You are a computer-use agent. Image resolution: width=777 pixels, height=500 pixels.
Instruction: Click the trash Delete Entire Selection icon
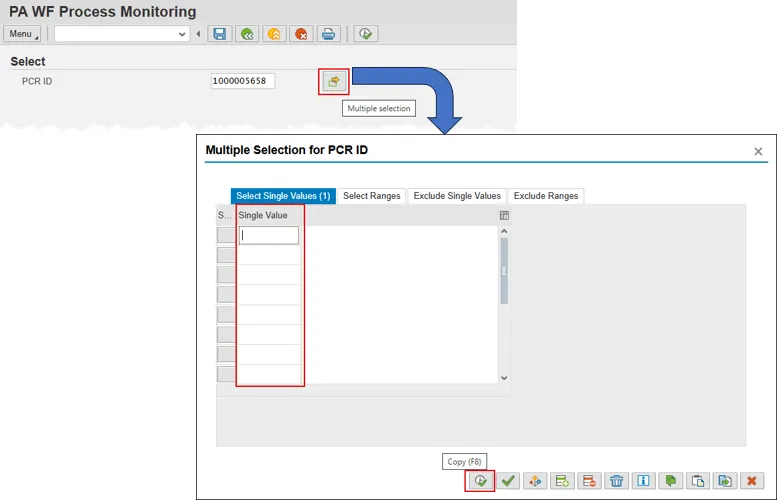616,481
